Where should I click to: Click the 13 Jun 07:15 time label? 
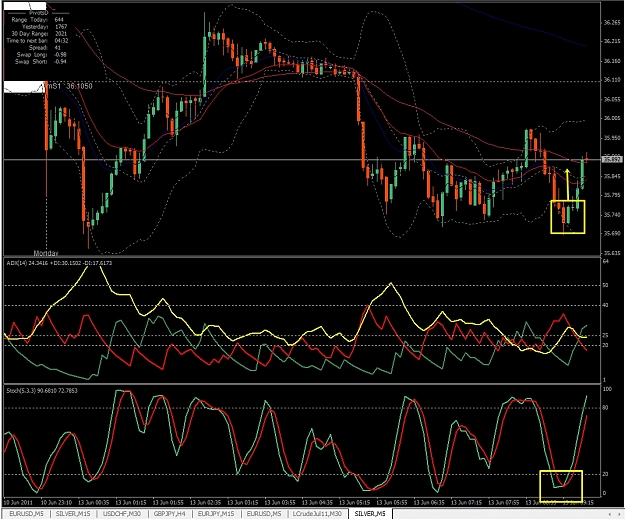click(x=467, y=503)
